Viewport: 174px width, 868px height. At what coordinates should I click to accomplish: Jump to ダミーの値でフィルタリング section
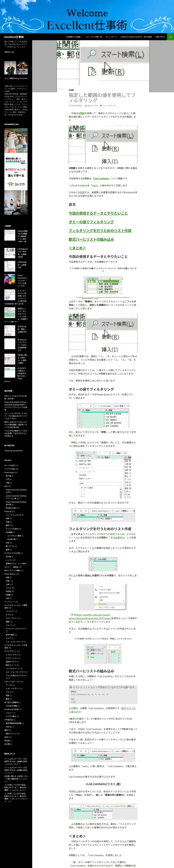pos(91,222)
